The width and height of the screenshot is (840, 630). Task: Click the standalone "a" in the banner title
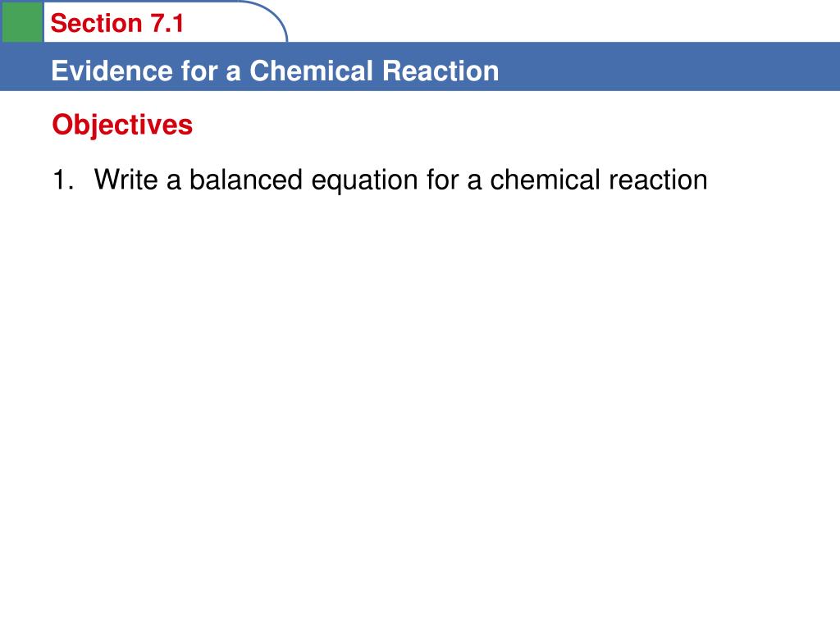pos(234,74)
